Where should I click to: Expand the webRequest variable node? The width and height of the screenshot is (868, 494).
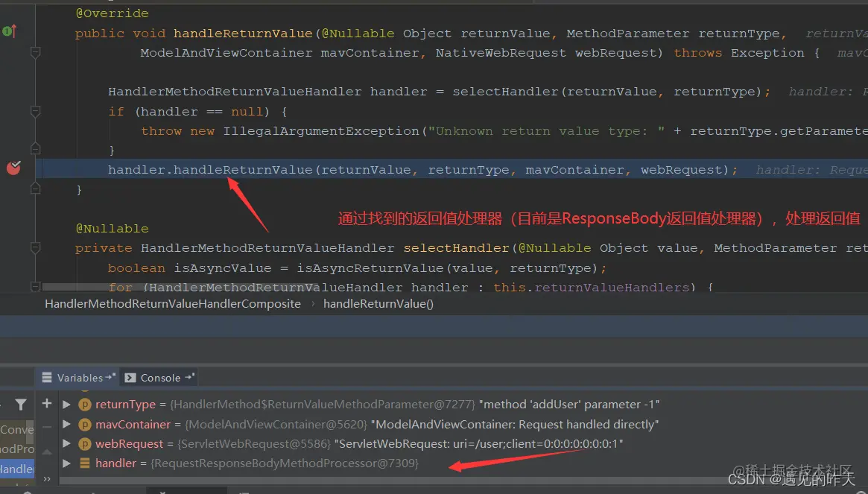click(66, 443)
